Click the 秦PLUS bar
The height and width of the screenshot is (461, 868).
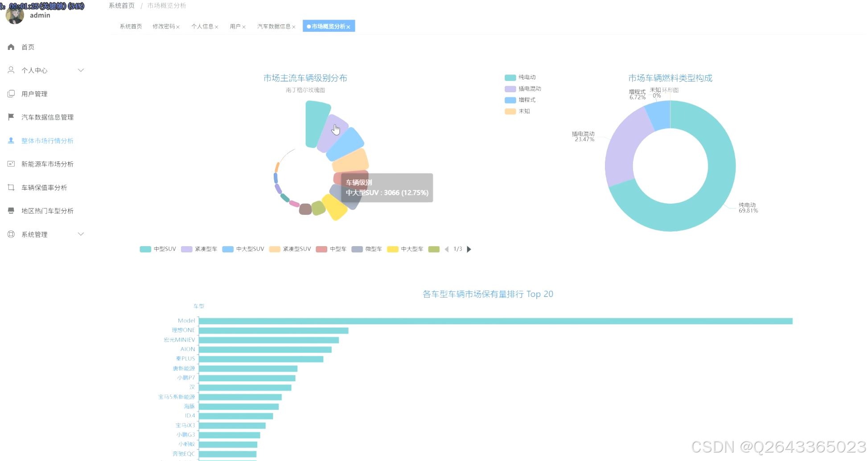(261, 359)
